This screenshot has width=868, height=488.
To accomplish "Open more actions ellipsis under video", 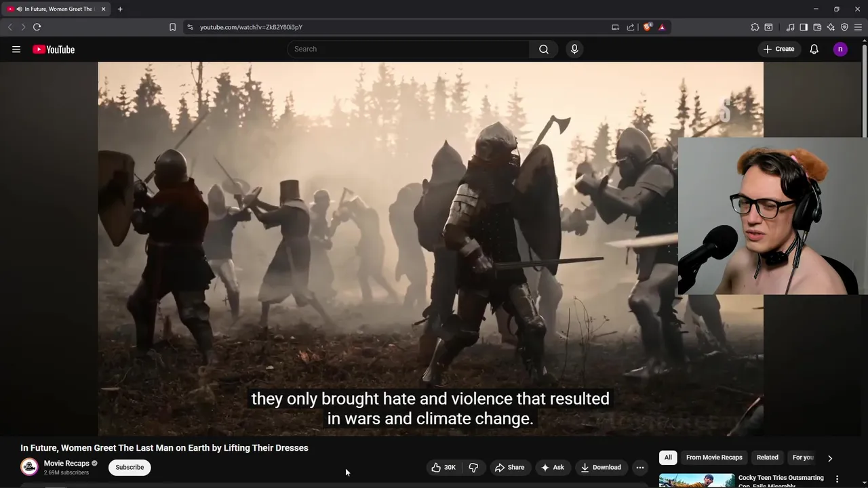I will (639, 467).
